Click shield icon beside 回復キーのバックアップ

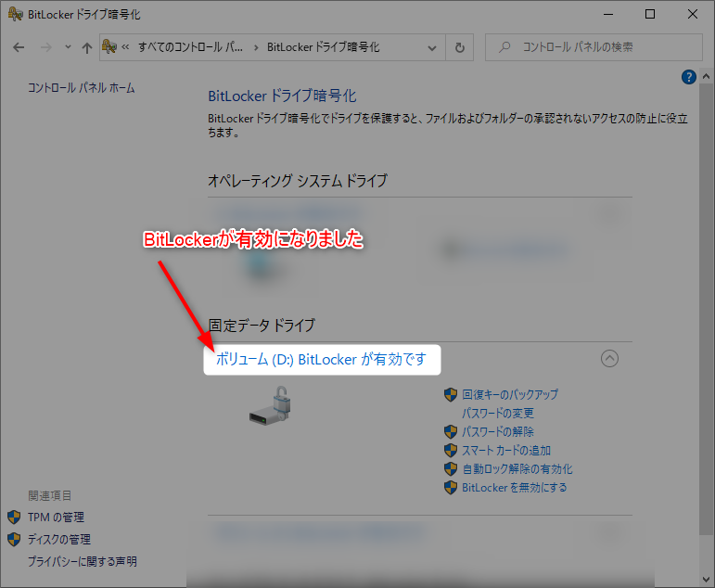point(451,394)
